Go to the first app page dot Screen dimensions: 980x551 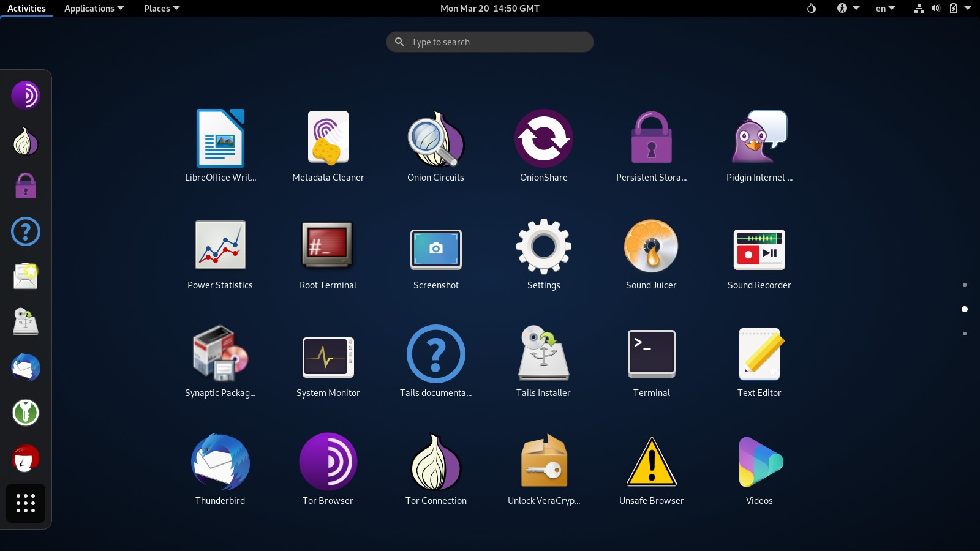[x=965, y=285]
